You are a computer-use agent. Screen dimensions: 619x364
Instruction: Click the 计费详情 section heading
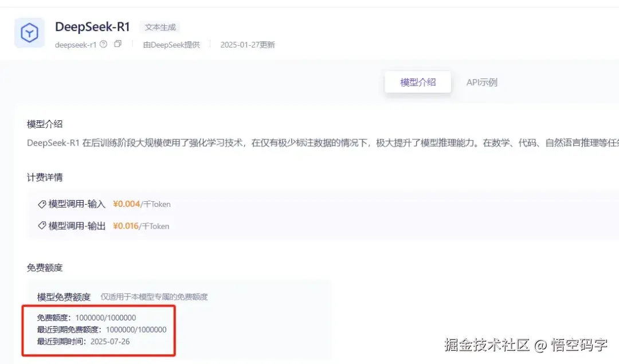click(x=45, y=177)
